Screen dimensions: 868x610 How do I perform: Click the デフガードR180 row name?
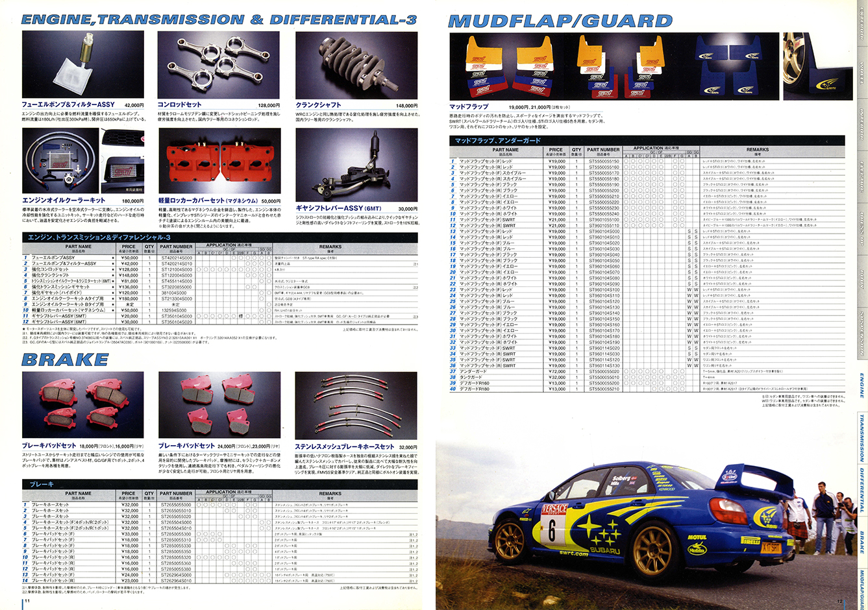(x=475, y=389)
